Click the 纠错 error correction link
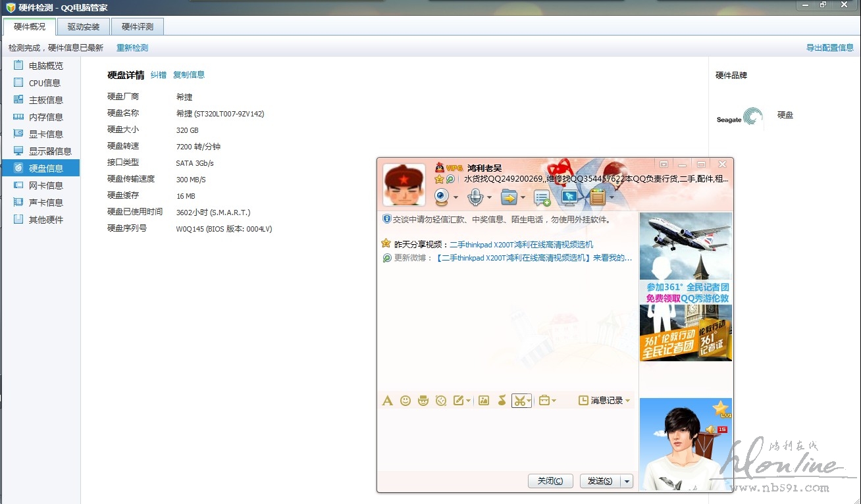The image size is (861, 504). click(x=159, y=75)
